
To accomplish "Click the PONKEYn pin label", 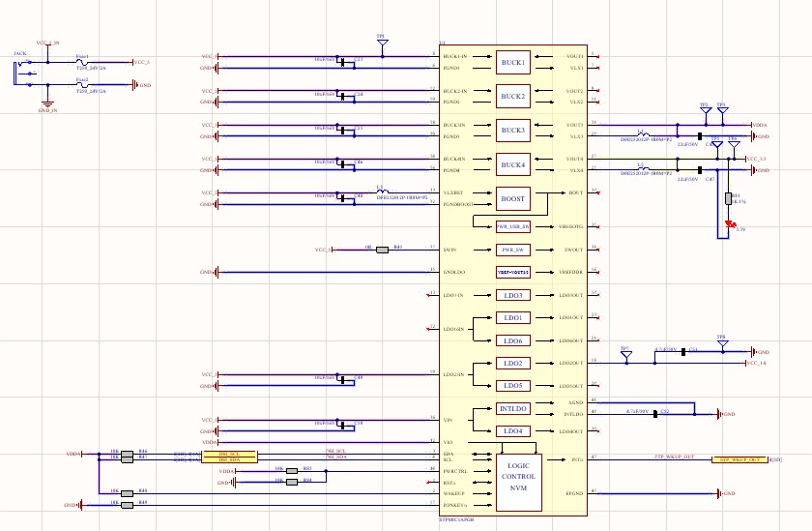I will click(x=455, y=505).
